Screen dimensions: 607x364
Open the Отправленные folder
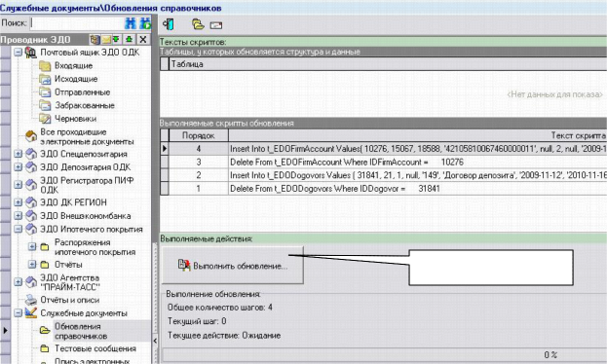(x=83, y=92)
